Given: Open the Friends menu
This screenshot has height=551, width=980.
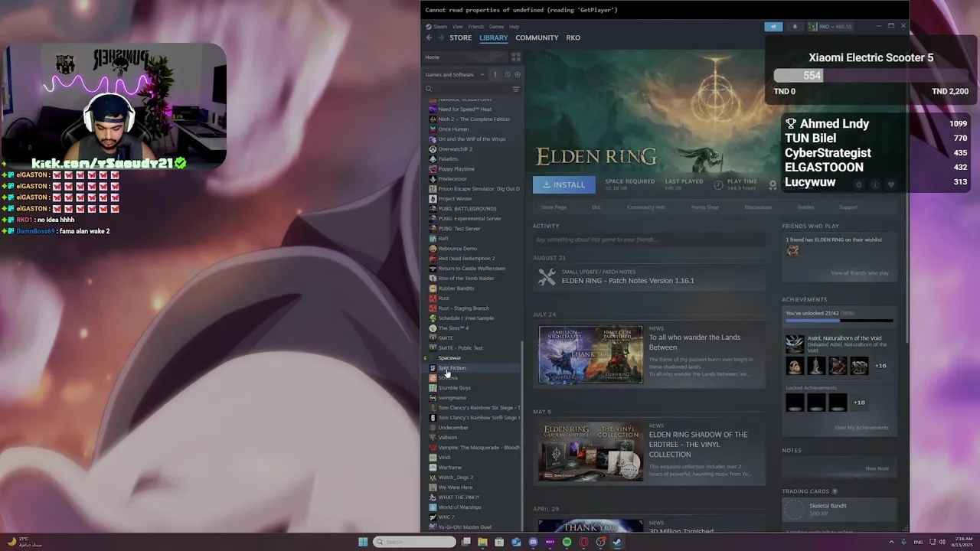Looking at the screenshot, I should pos(476,27).
